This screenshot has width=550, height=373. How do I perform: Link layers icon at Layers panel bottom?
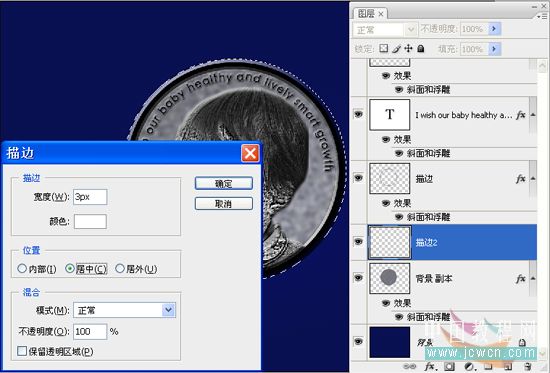click(x=409, y=366)
